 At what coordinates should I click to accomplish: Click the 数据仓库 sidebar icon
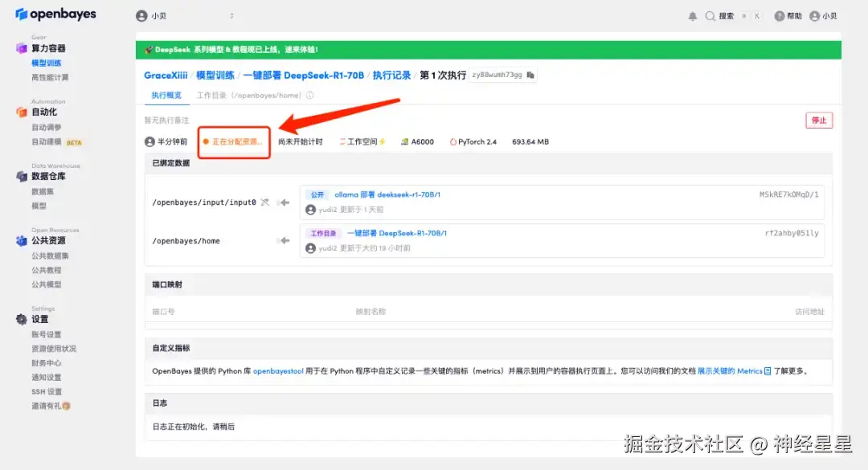[x=21, y=176]
